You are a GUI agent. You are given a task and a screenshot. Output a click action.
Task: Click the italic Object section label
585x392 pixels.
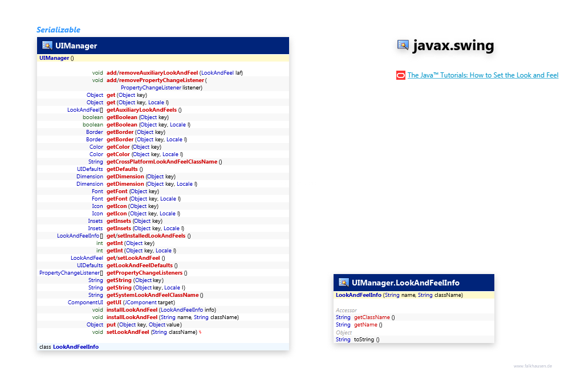tap(344, 332)
